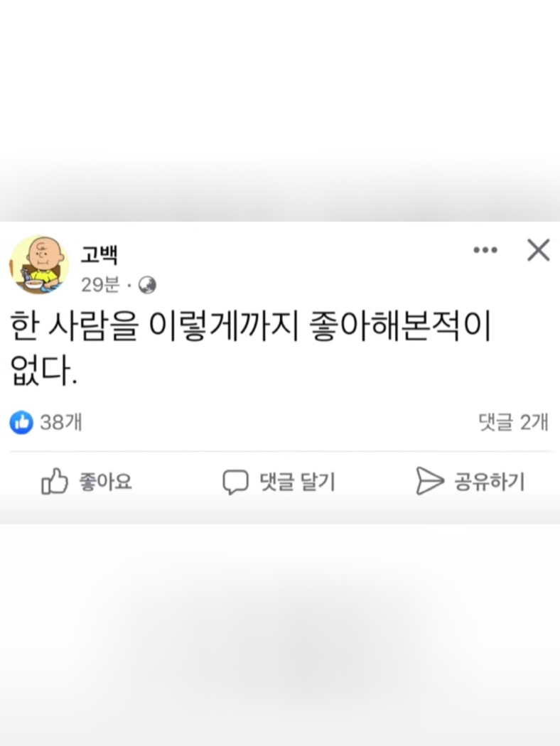This screenshot has height=746, width=560.
Task: Click the outlined thumbs-up like icon
Action: pyautogui.click(x=54, y=481)
